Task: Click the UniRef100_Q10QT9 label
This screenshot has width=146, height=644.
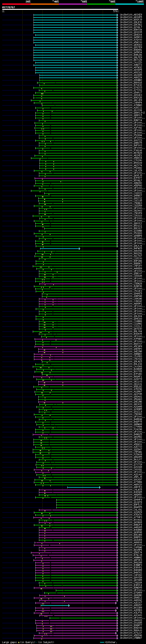Action: [x=131, y=502]
